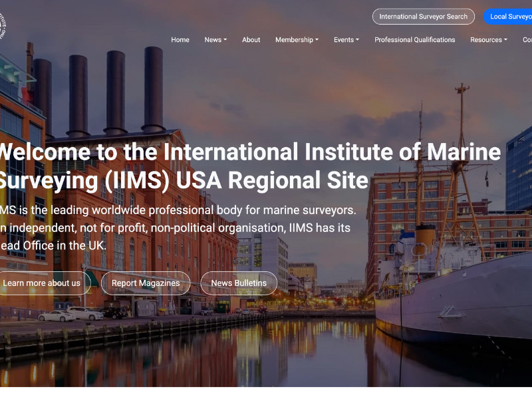The width and height of the screenshot is (532, 399).
Task: Click the paragraph about IIMS leading professional body
Action: (x=178, y=227)
